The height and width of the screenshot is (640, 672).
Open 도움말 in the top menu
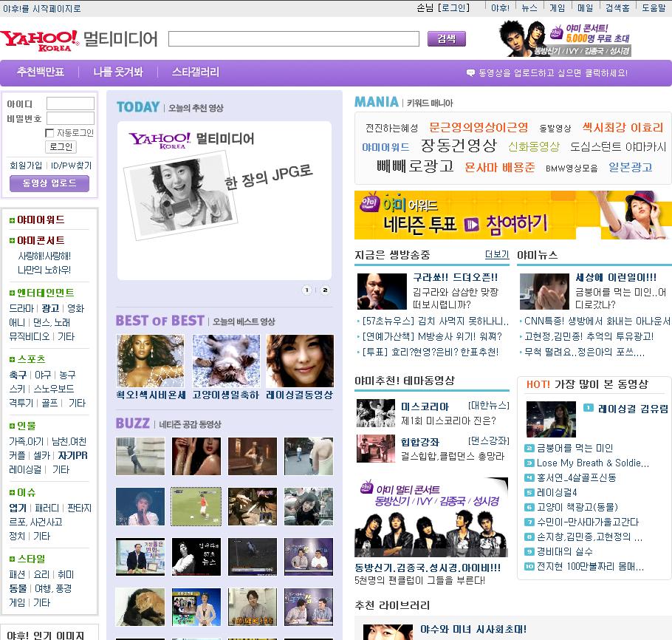click(x=654, y=7)
